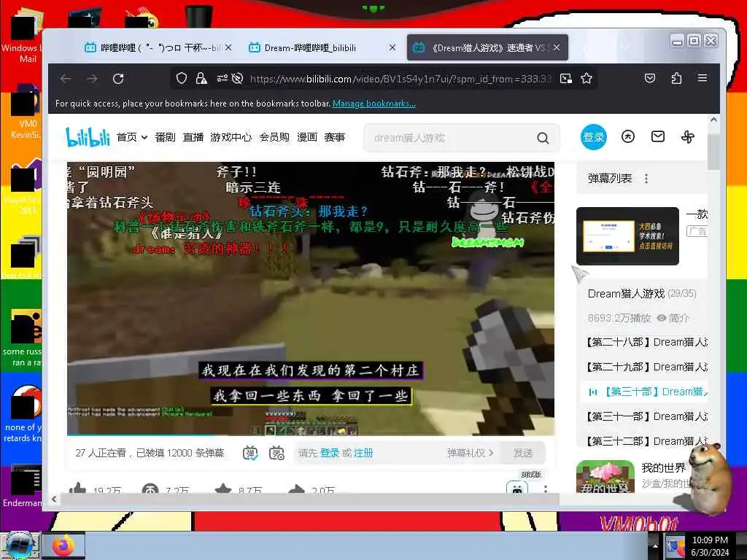Reload the page with the refresh icon
The height and width of the screenshot is (560, 747).
point(118,79)
